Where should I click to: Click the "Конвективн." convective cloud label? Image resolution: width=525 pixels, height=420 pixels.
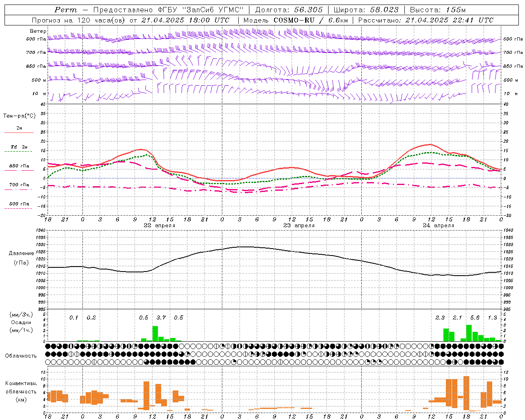(21, 383)
